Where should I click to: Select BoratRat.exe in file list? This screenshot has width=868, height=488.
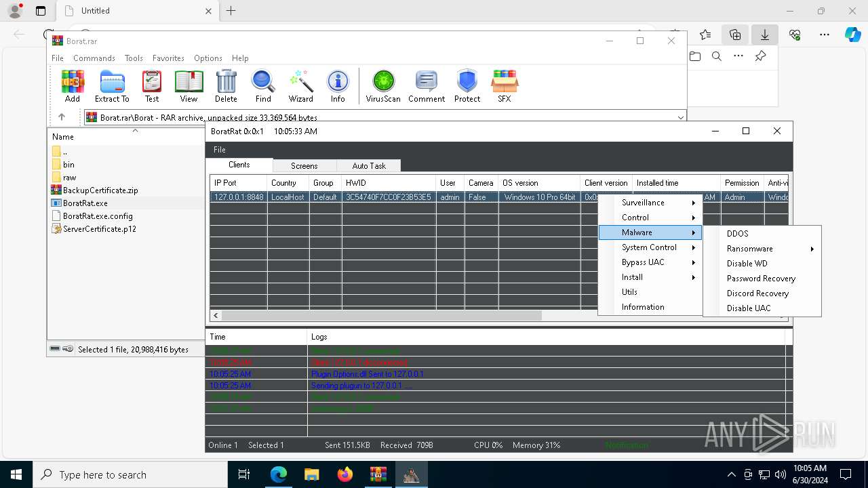pyautogui.click(x=79, y=203)
